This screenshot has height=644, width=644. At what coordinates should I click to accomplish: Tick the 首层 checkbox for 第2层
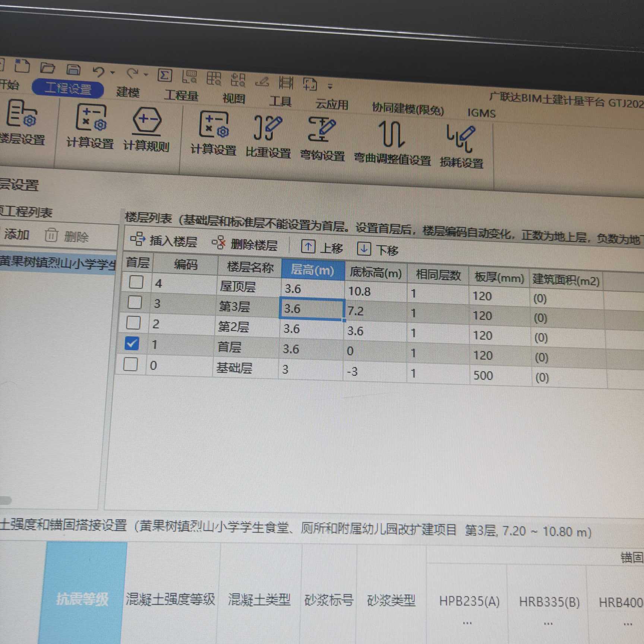click(x=133, y=323)
